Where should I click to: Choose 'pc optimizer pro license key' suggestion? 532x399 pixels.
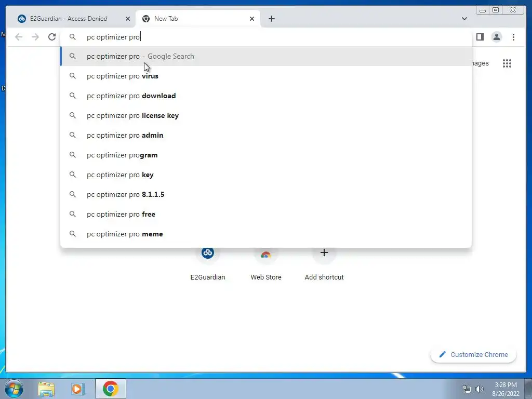pyautogui.click(x=266, y=115)
